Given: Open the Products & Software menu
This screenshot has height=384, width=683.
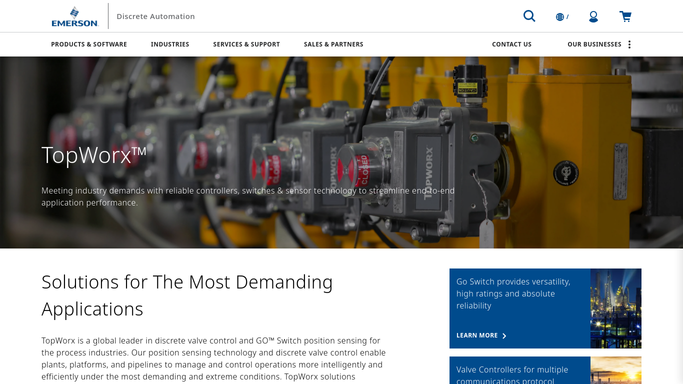Looking at the screenshot, I should pyautogui.click(x=89, y=44).
